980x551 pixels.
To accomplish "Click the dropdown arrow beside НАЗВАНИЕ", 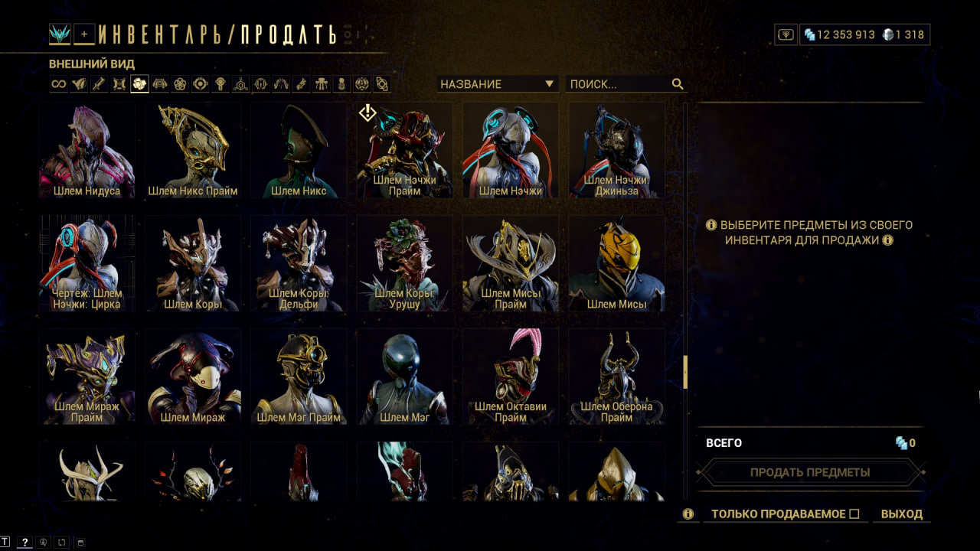I will click(549, 84).
